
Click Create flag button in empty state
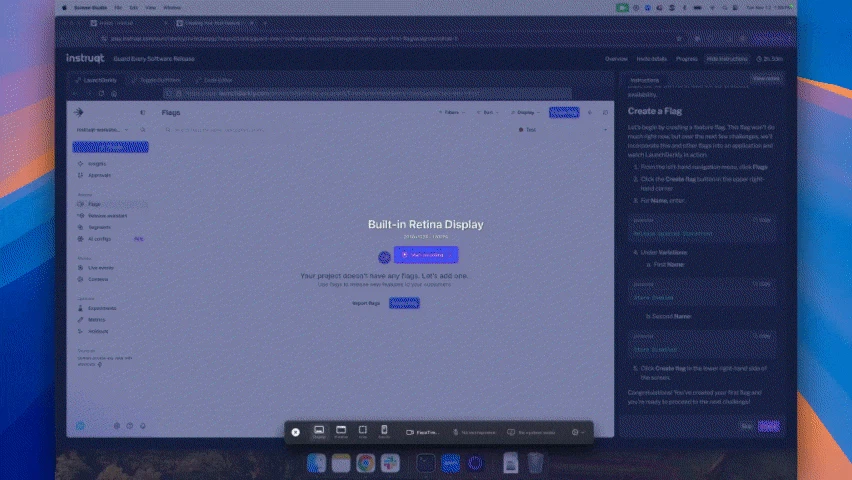pyautogui.click(x=404, y=303)
